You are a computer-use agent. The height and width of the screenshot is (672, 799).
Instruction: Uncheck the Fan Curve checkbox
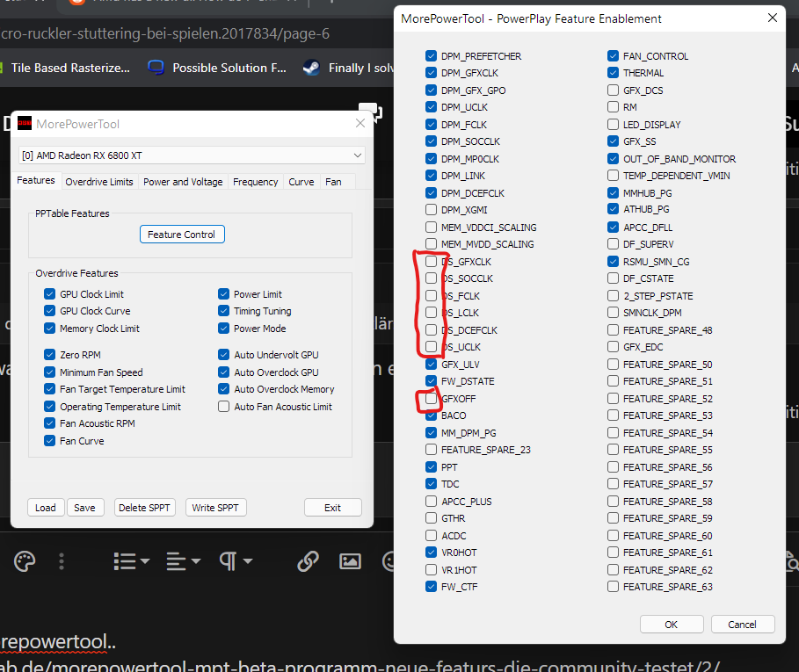pyautogui.click(x=49, y=440)
